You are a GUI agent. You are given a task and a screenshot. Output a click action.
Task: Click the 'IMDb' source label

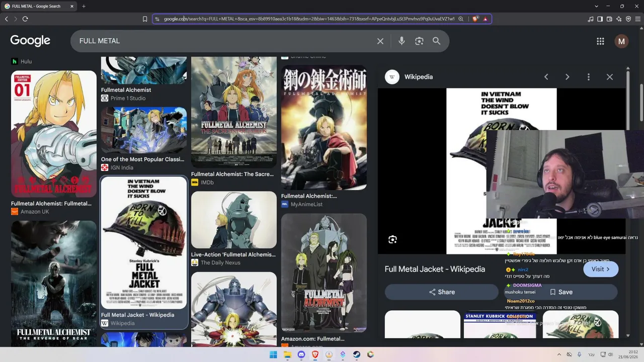click(207, 183)
